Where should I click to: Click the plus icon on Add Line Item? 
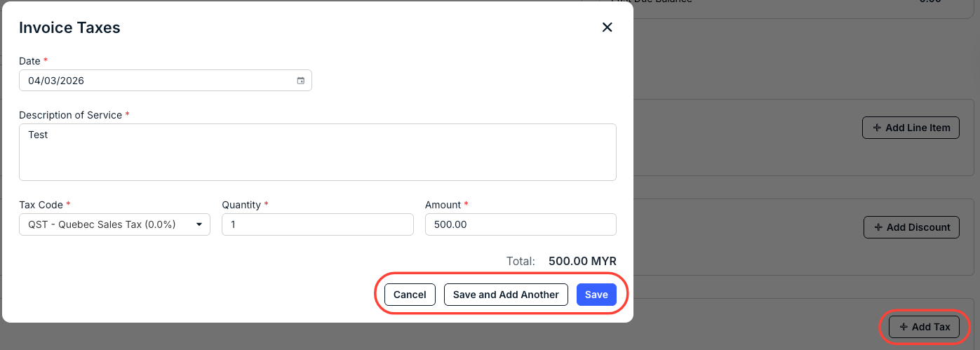pos(877,128)
